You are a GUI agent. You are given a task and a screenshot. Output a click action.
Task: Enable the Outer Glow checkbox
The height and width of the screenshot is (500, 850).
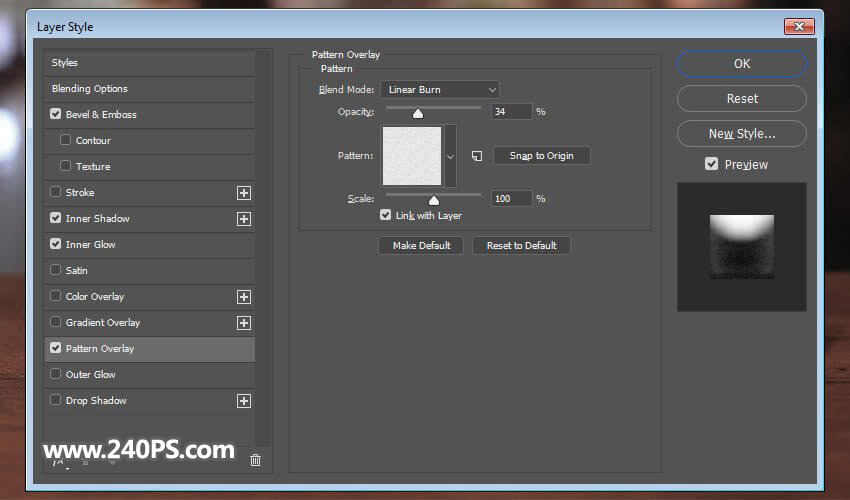pos(55,374)
